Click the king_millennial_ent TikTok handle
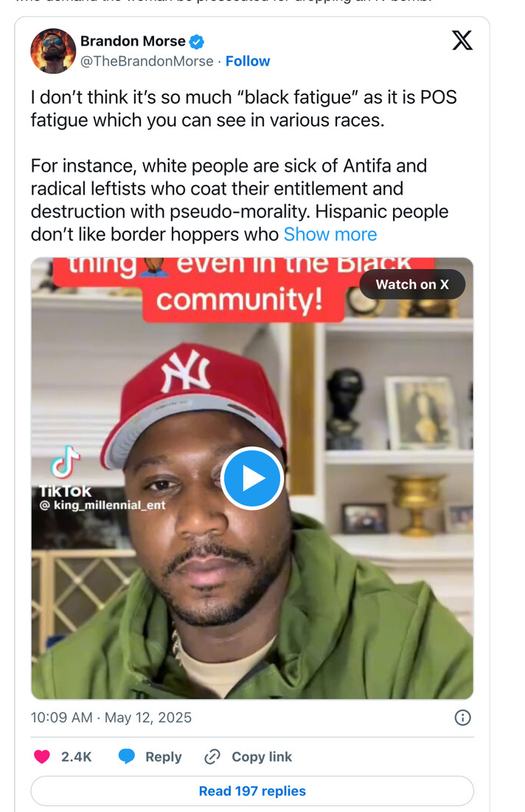 point(102,505)
